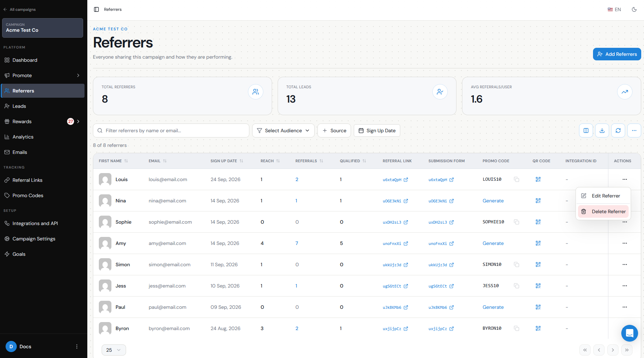Toggle the sidebar panel icon
Image resolution: width=644 pixels, height=358 pixels.
point(96,9)
